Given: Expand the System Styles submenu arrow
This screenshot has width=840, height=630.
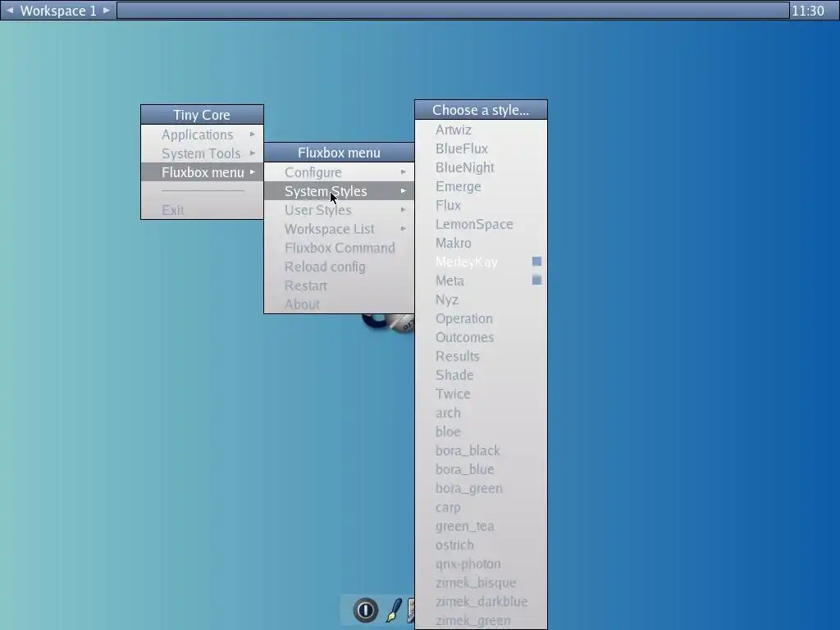Looking at the screenshot, I should (404, 190).
